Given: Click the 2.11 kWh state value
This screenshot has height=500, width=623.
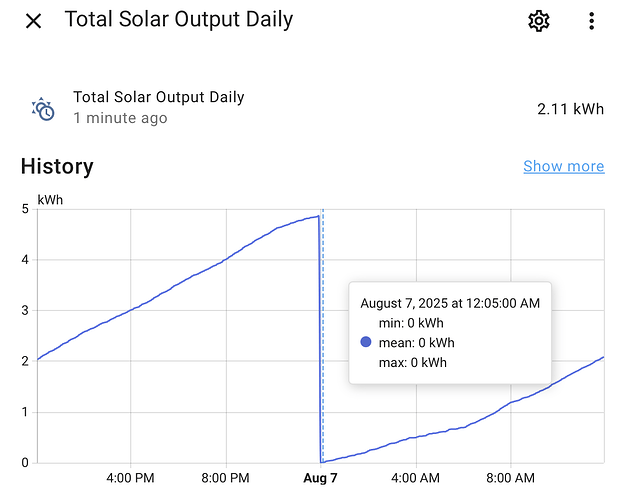Looking at the screenshot, I should (571, 109).
